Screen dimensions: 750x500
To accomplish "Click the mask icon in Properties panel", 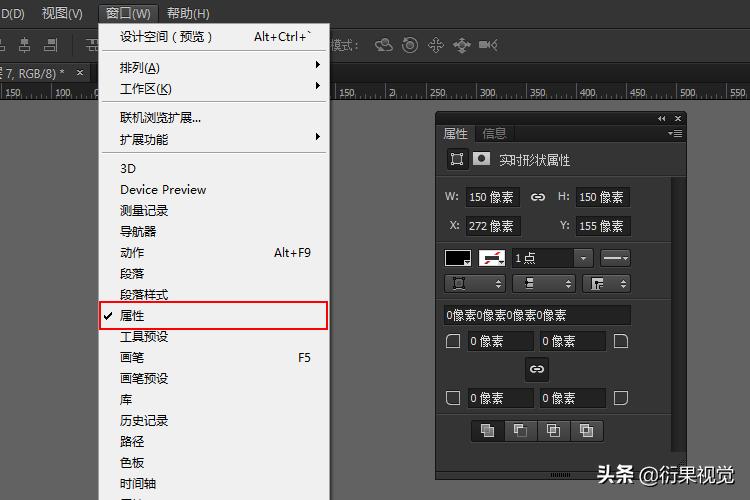I will pyautogui.click(x=481, y=158).
